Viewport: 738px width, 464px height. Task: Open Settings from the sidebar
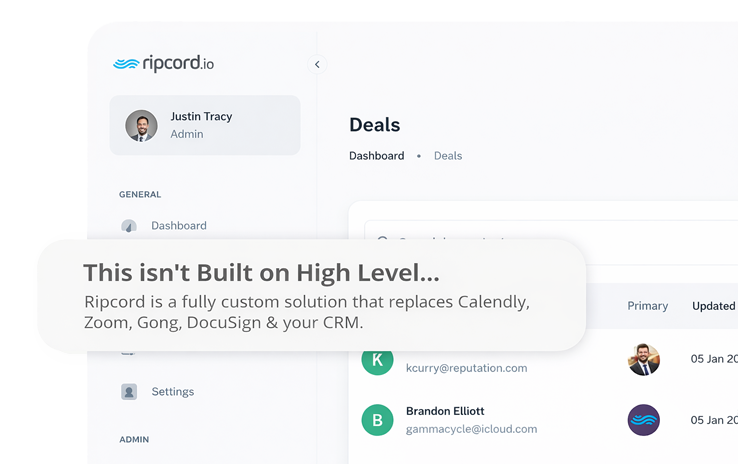[x=173, y=392]
